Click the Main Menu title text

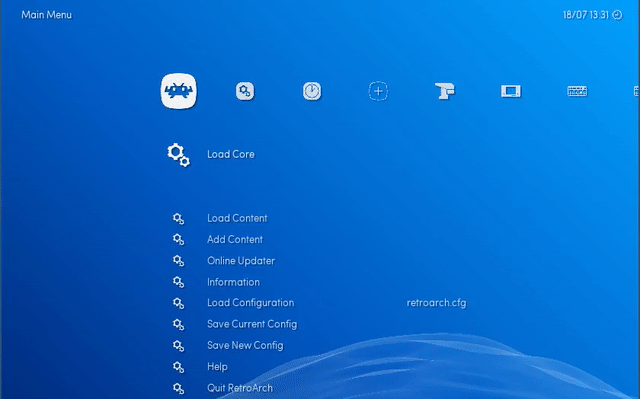tap(47, 15)
